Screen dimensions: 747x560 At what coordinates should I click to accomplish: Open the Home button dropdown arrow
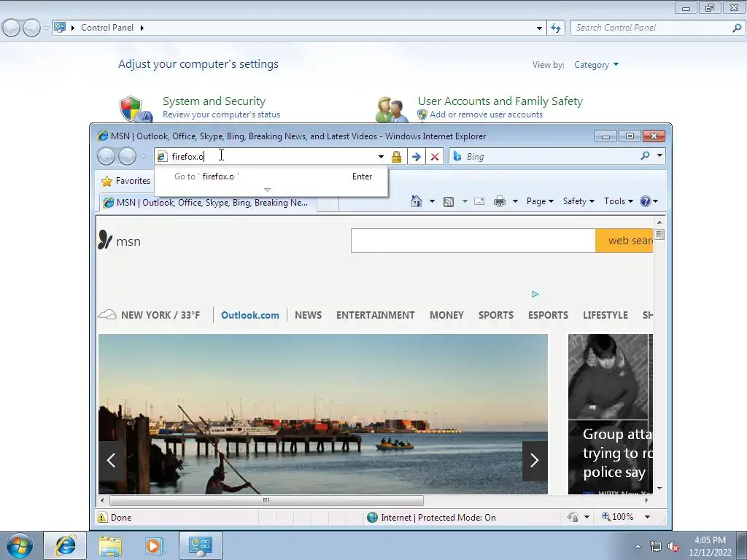432,201
